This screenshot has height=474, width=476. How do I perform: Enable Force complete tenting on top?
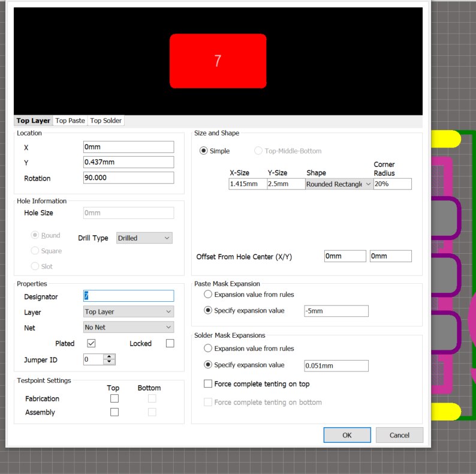point(208,384)
